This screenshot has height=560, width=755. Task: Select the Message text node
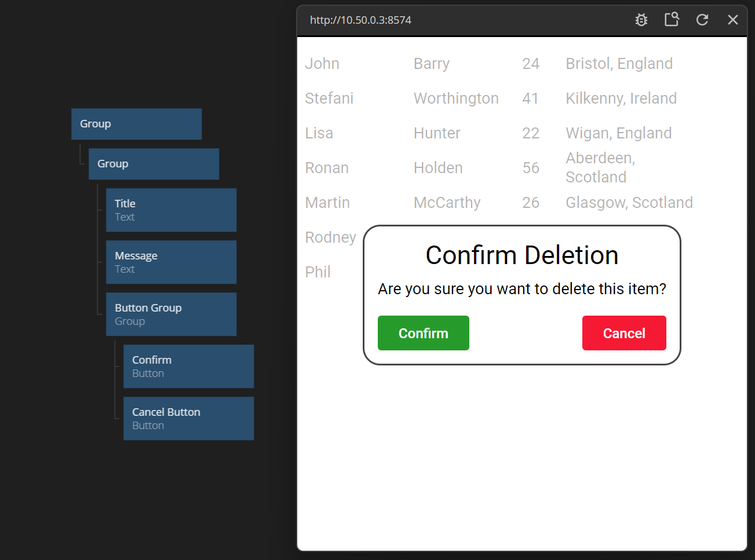click(x=171, y=262)
